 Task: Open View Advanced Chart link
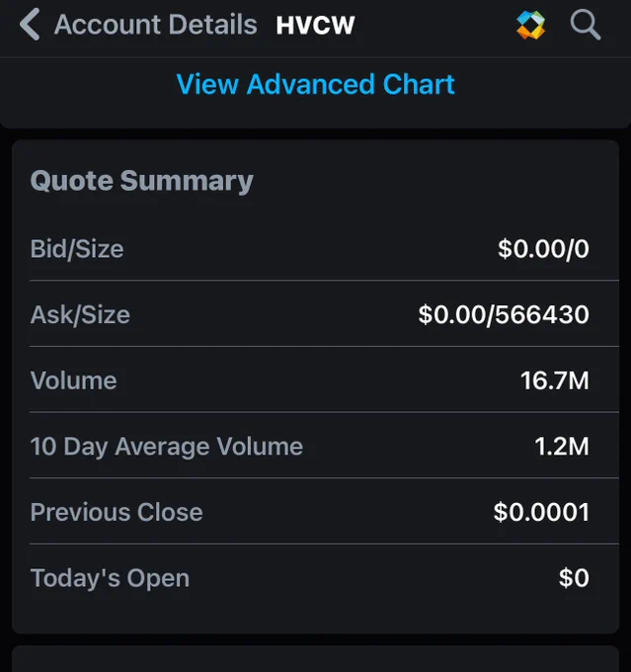point(315,84)
